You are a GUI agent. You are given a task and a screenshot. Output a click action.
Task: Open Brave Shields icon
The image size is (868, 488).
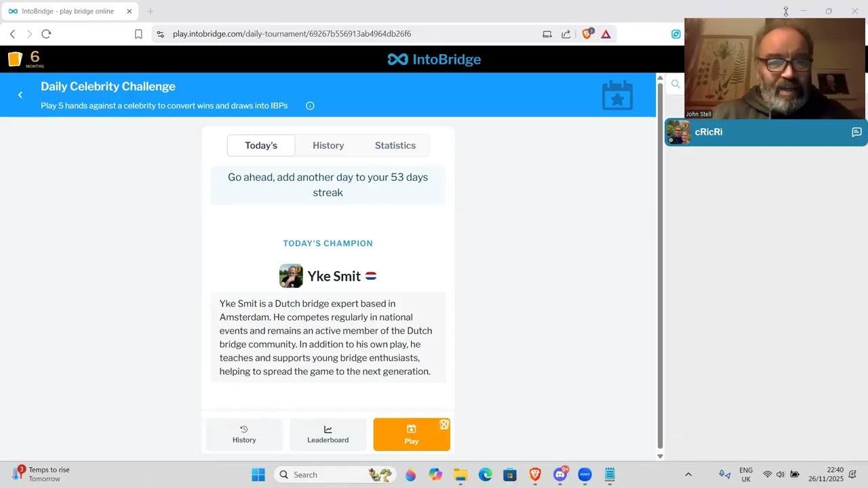coord(588,34)
